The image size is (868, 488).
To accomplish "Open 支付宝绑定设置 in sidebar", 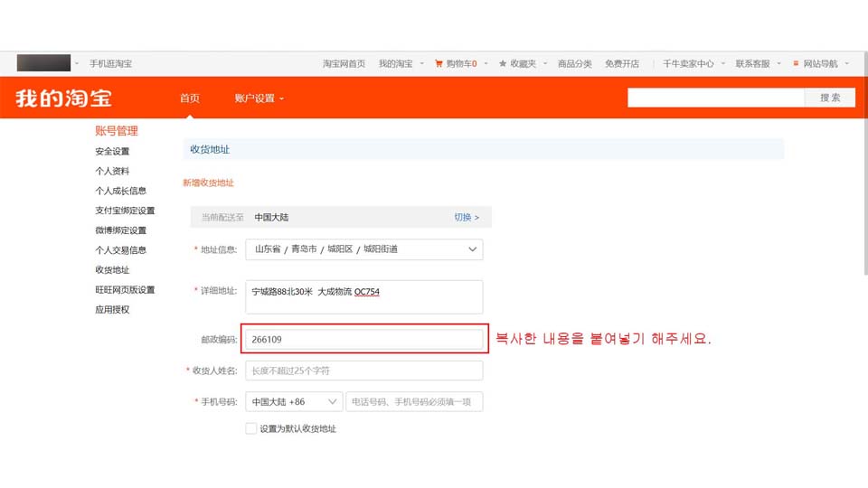I will coord(125,211).
